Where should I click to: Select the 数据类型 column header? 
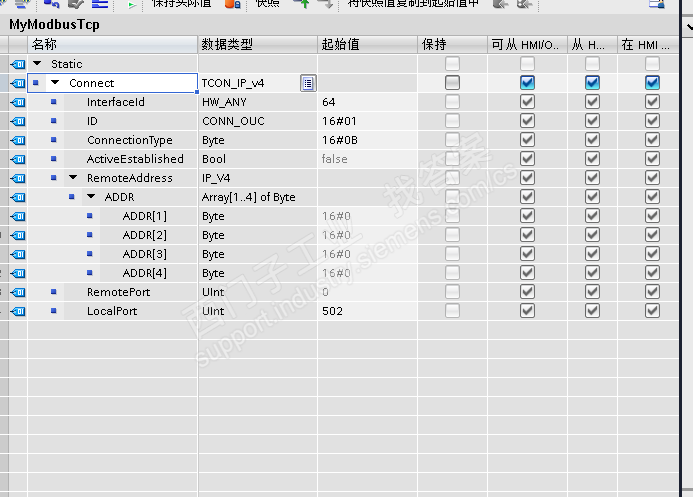pos(258,45)
